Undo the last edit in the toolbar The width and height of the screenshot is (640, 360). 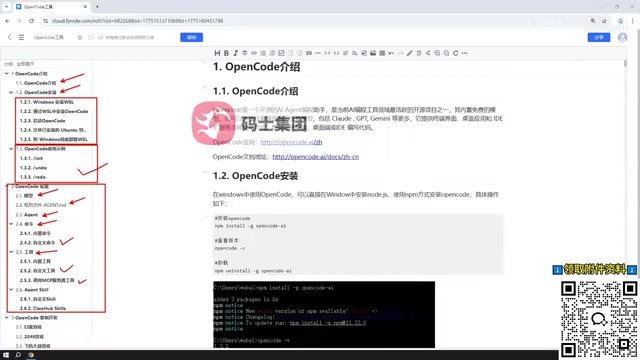391,53
